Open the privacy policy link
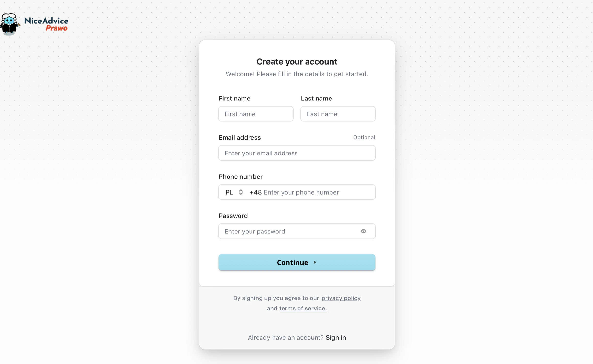Image resolution: width=593 pixels, height=364 pixels. coord(341,298)
